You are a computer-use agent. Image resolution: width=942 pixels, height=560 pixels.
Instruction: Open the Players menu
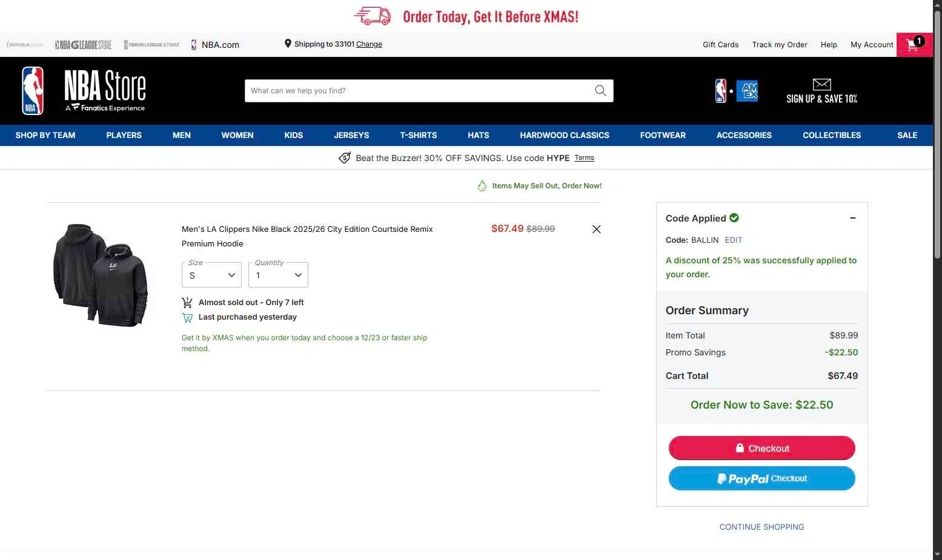(x=124, y=135)
